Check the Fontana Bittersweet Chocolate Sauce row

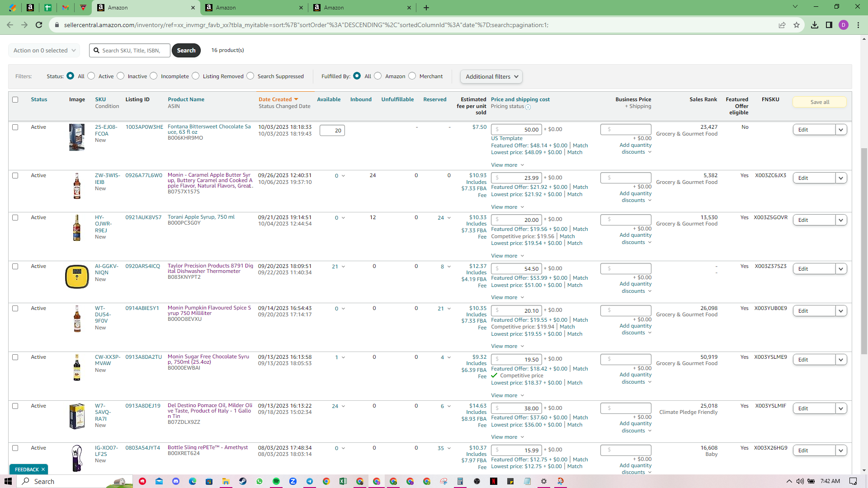(15, 127)
